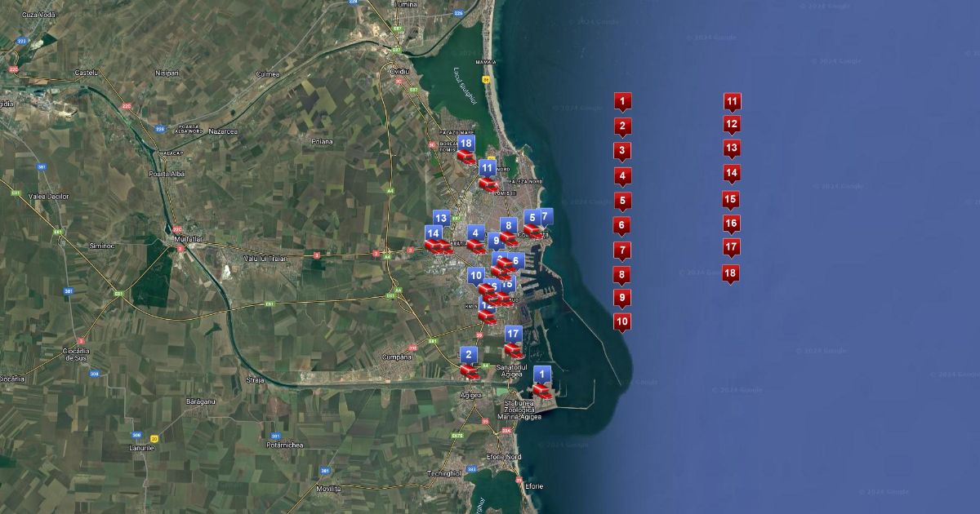
Task: Select red marker number 18
Action: point(731,273)
